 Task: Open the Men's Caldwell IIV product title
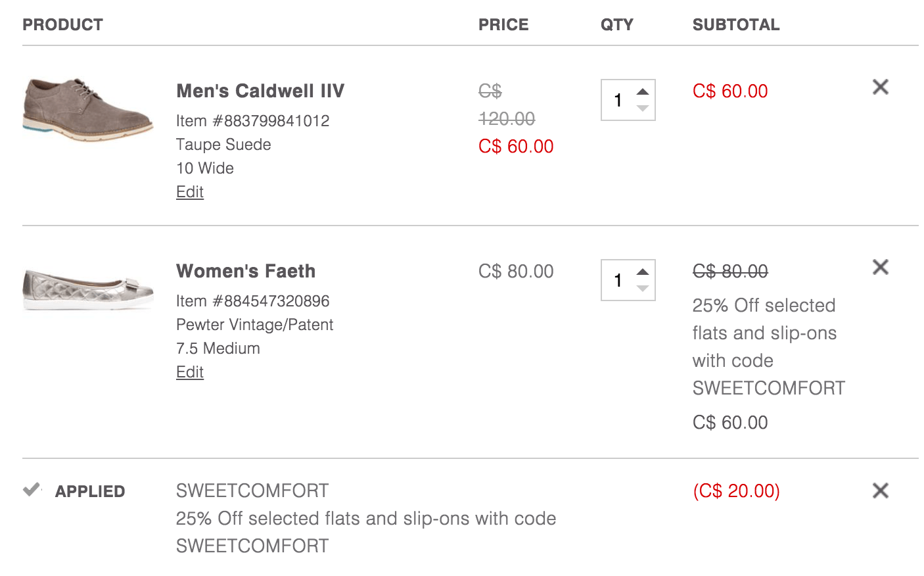click(260, 91)
